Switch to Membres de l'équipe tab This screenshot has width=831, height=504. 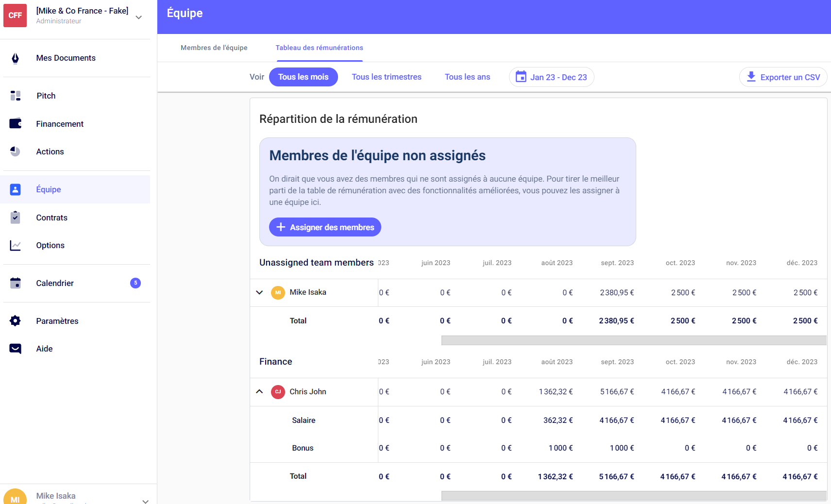click(214, 48)
